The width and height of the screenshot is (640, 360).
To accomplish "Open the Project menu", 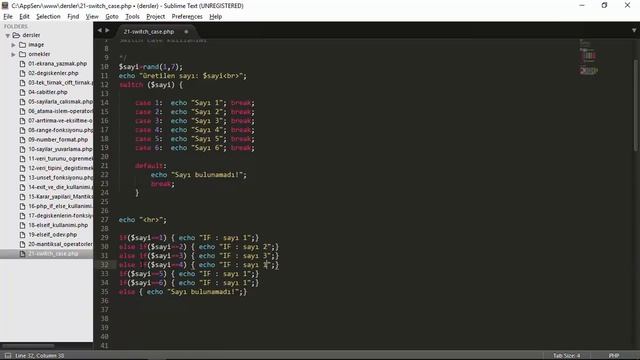I will [156, 17].
